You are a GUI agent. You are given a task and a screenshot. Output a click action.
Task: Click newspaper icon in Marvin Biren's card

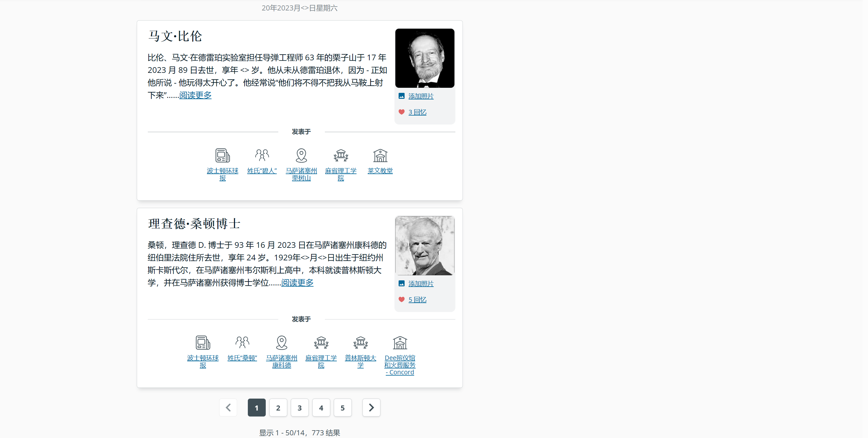pos(222,156)
